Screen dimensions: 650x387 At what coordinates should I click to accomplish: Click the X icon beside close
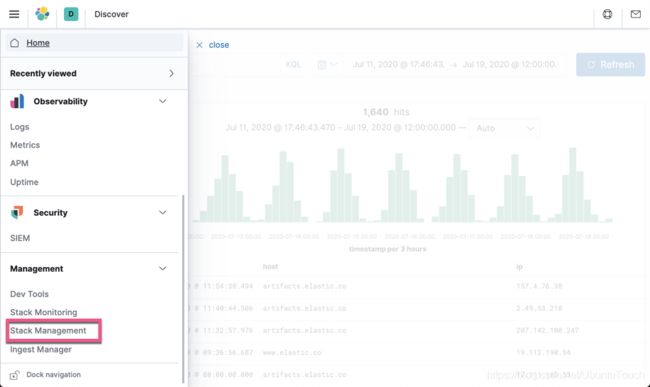199,45
